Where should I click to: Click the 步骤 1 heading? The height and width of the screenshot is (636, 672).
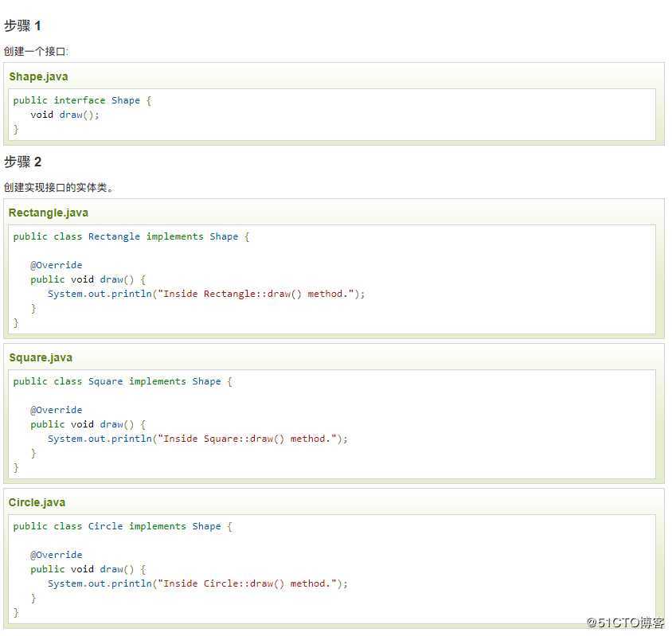(23, 25)
